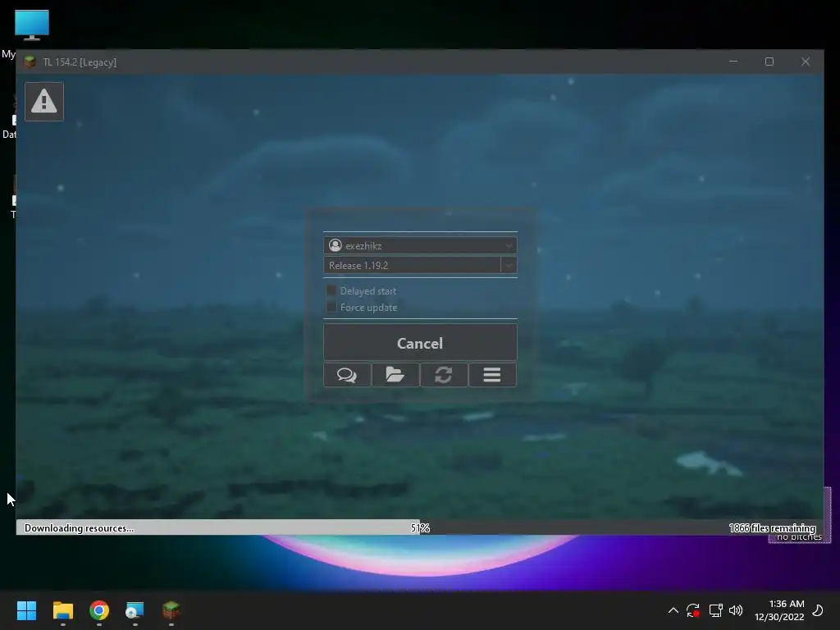Screen dimensions: 840x630
Task: Click the refresh arrows icon
Action: [444, 375]
